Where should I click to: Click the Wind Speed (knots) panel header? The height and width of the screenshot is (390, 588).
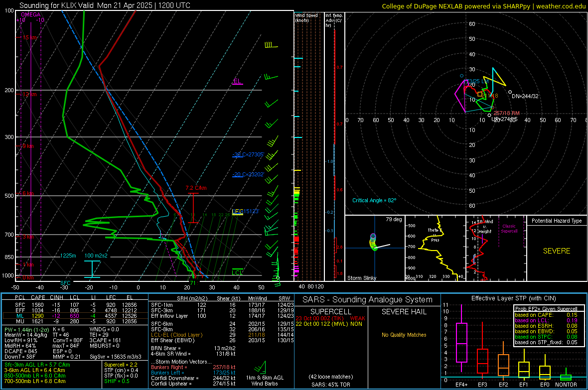[306, 17]
